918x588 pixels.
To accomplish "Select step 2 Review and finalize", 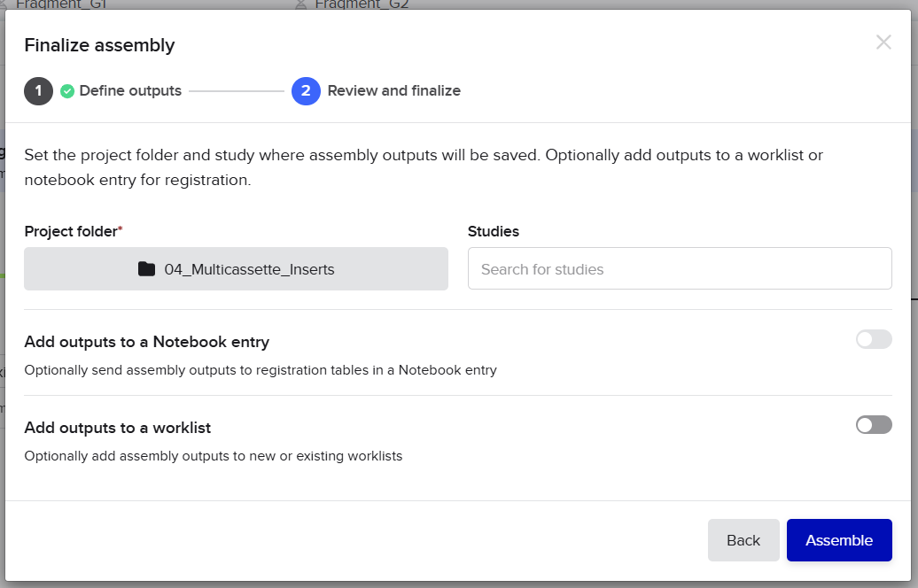I will tap(376, 91).
